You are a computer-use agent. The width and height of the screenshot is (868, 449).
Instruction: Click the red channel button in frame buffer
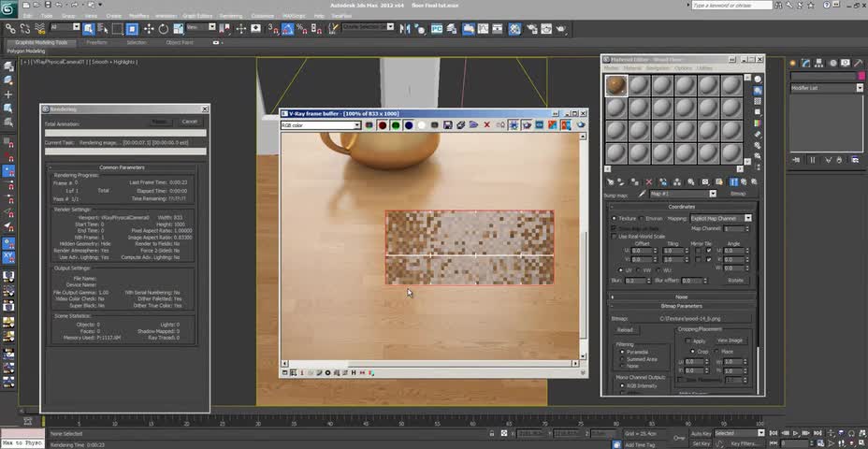[x=383, y=124]
